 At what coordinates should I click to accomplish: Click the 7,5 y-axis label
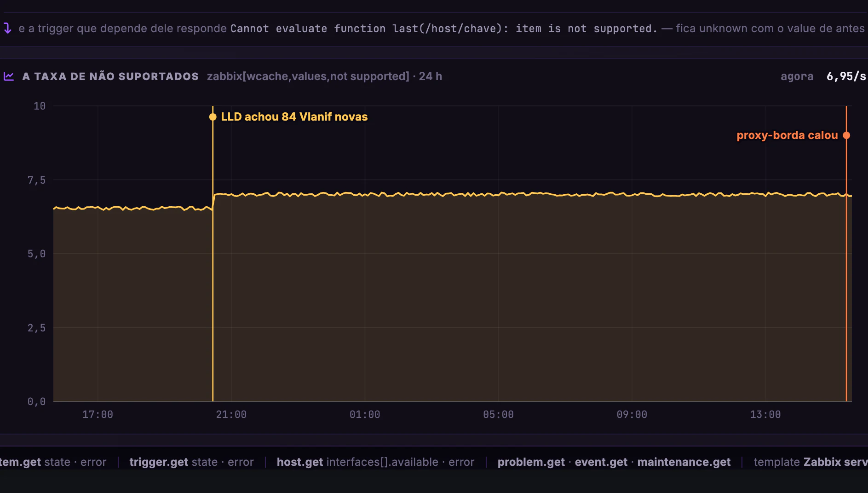point(37,180)
